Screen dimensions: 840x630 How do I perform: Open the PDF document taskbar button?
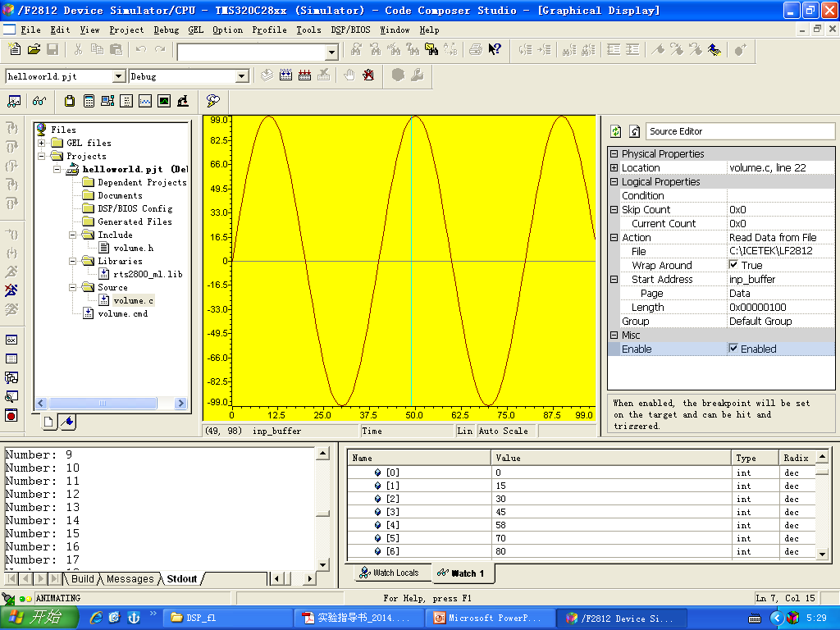point(358,619)
